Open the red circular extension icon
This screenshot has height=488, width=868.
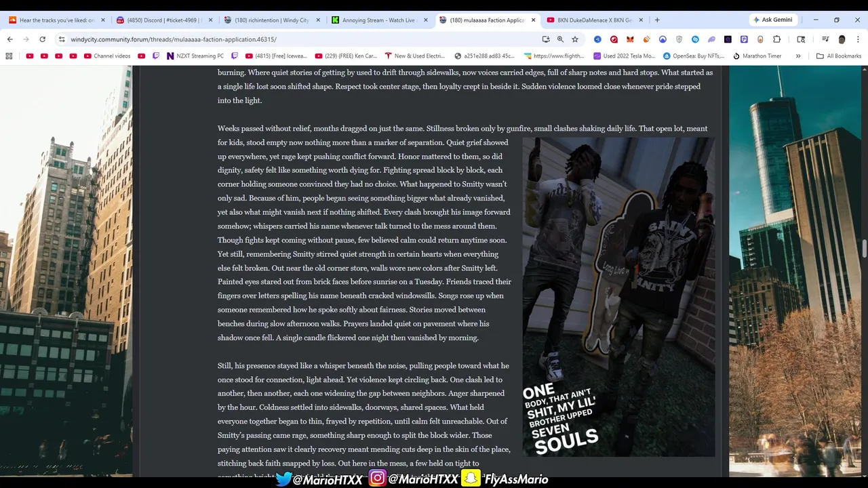(x=614, y=39)
